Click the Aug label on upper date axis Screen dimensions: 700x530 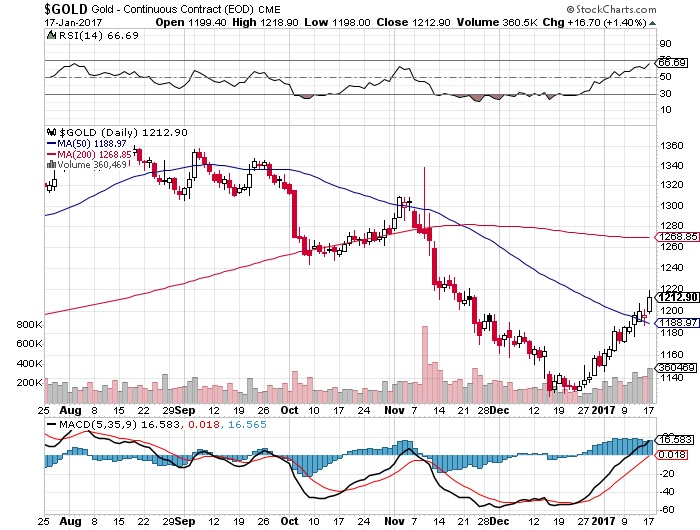click(x=71, y=410)
